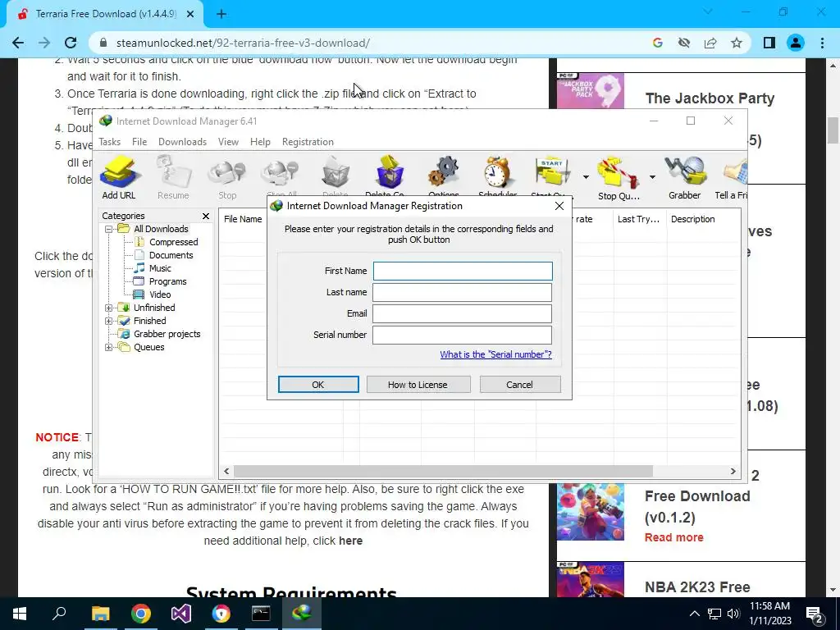Open 'What is the Serial number?' link
Screen dimensions: 840x630
pyautogui.click(x=496, y=354)
